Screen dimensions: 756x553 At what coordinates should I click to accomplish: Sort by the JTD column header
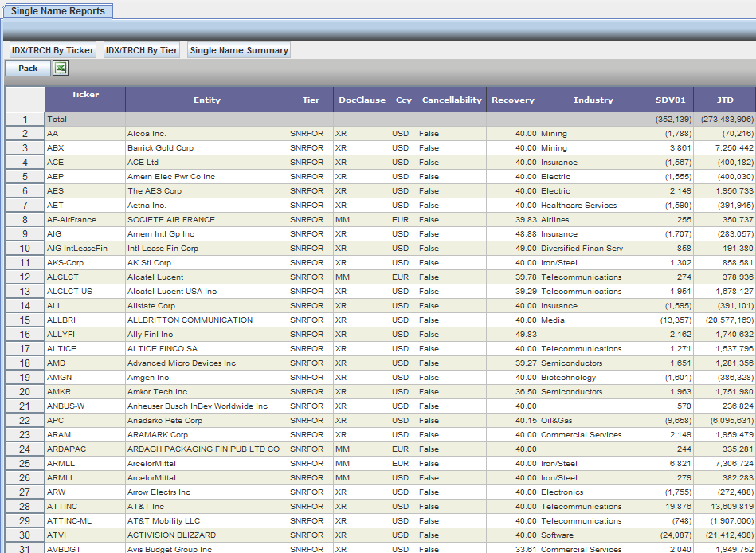coord(725,100)
